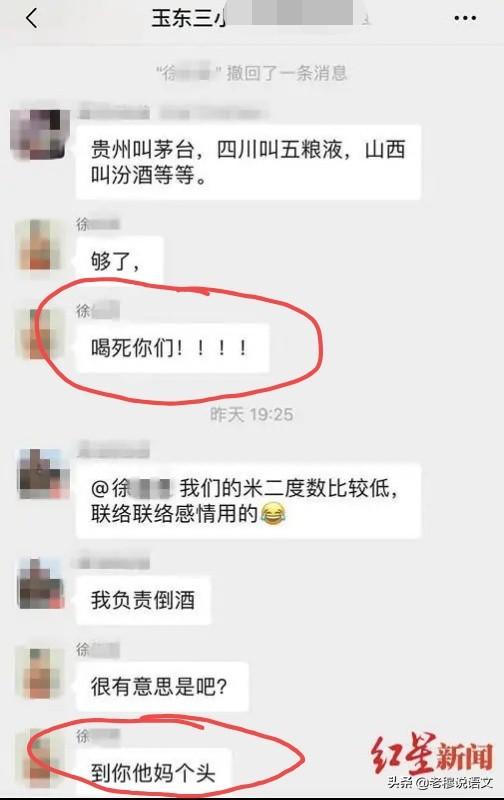
Task: Tap avatar beside 喝死你们 message
Action: pyautogui.click(x=40, y=333)
